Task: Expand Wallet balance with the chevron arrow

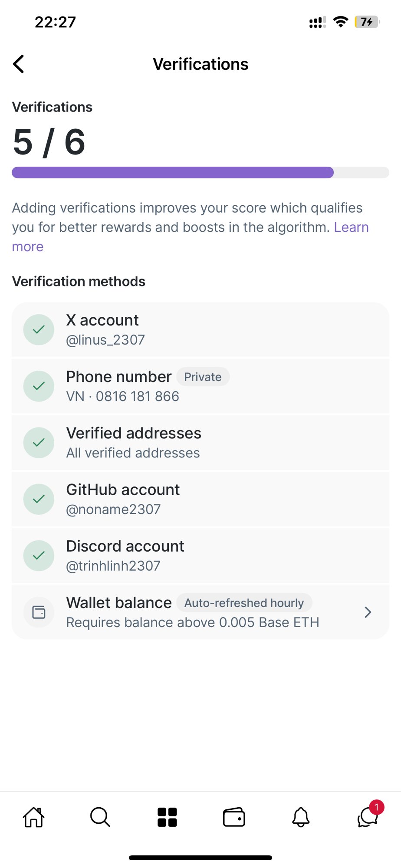Action: tap(368, 612)
